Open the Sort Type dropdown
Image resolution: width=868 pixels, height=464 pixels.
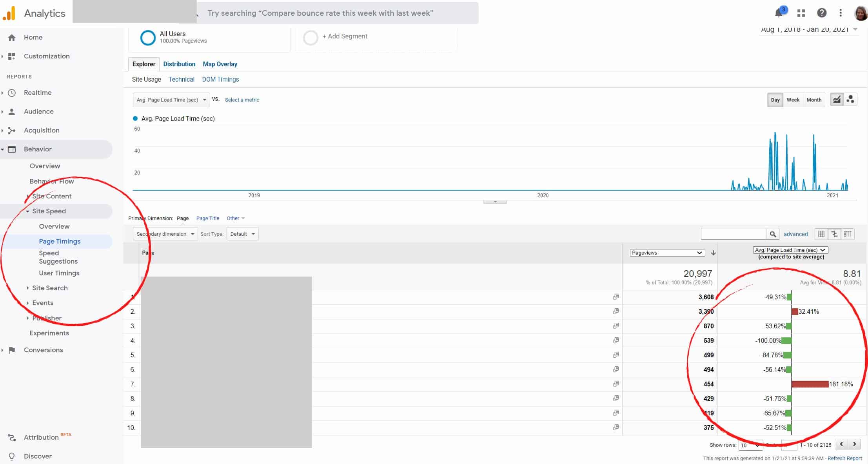[x=241, y=234]
